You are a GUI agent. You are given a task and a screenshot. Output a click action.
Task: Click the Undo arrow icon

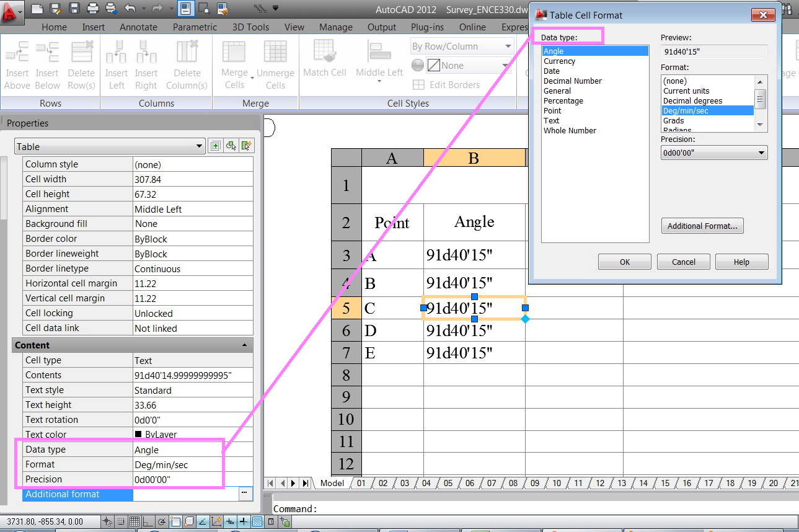tap(130, 9)
